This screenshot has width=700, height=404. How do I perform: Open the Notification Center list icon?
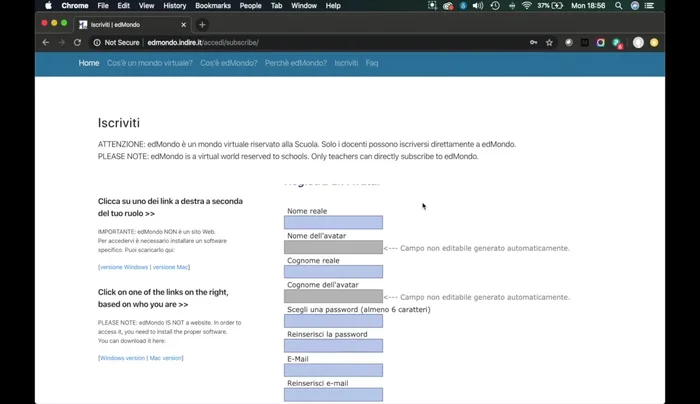[x=650, y=6]
